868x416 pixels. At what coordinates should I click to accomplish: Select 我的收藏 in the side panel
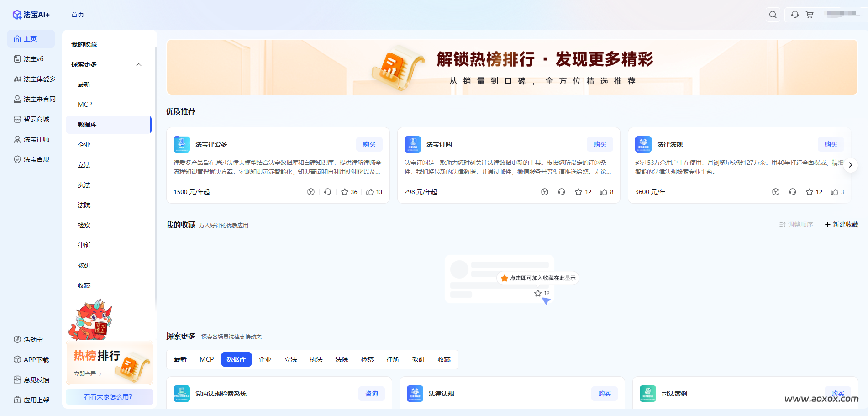click(84, 44)
